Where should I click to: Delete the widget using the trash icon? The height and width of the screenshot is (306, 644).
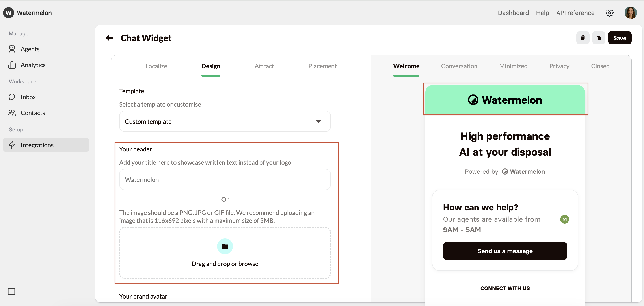(x=583, y=38)
